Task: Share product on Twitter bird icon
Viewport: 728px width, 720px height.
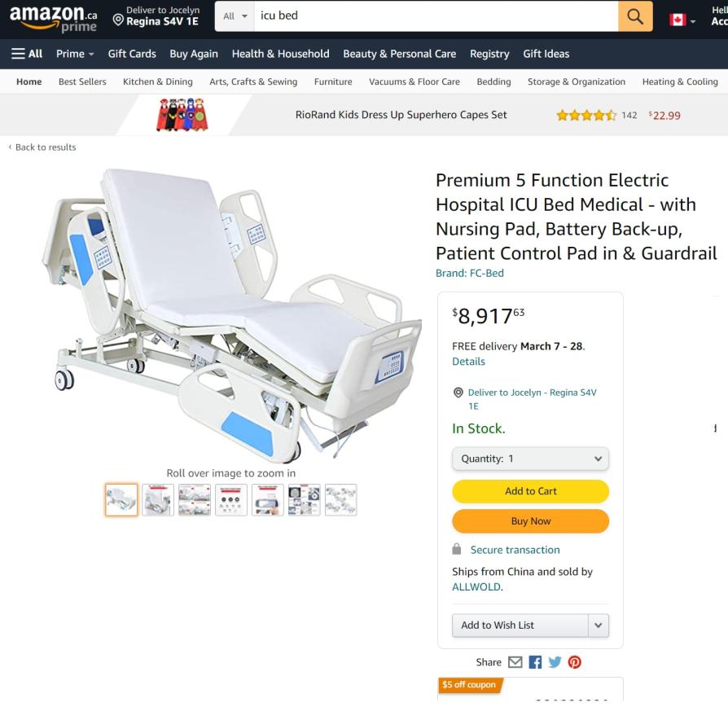Action: point(555,662)
